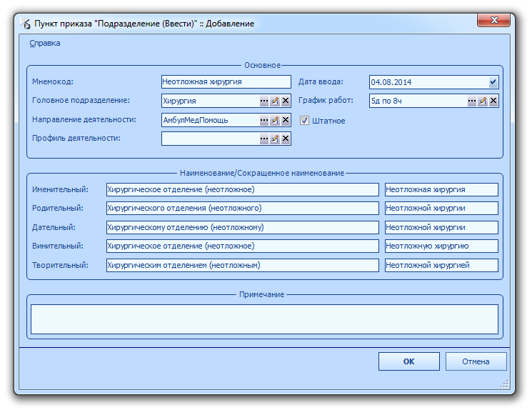The image size is (532, 410).
Task: Click the Именительный label
Action: click(60, 190)
